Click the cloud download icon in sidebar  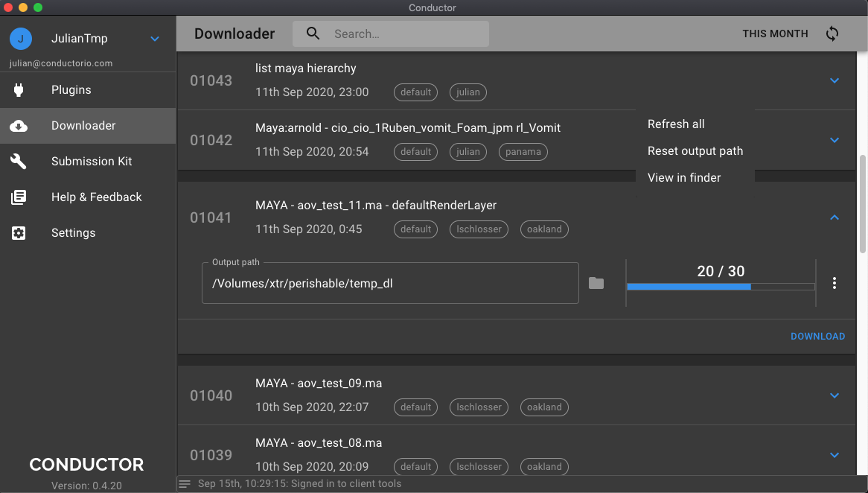click(x=19, y=126)
